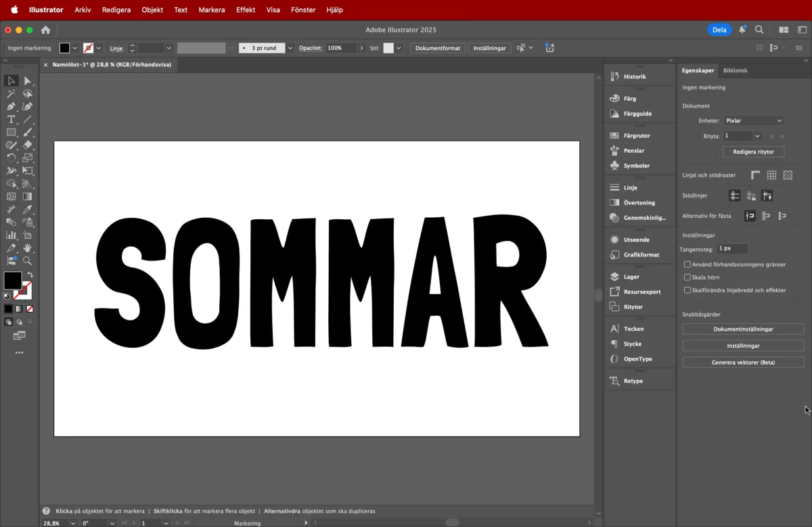Select the Hand tool
812x527 pixels.
tap(28, 248)
